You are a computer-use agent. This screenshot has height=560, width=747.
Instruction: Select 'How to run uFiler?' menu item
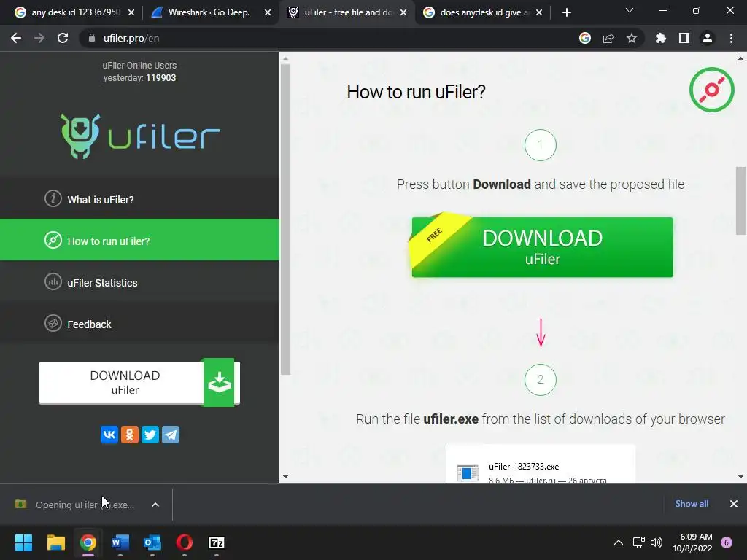click(x=139, y=240)
